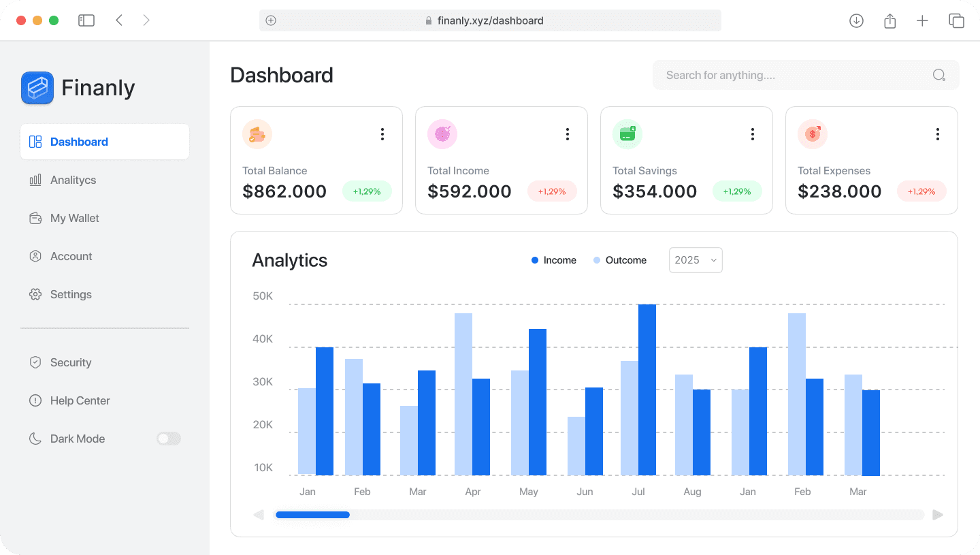The width and height of the screenshot is (980, 555).
Task: Switch to the Analitycs section
Action: point(74,180)
